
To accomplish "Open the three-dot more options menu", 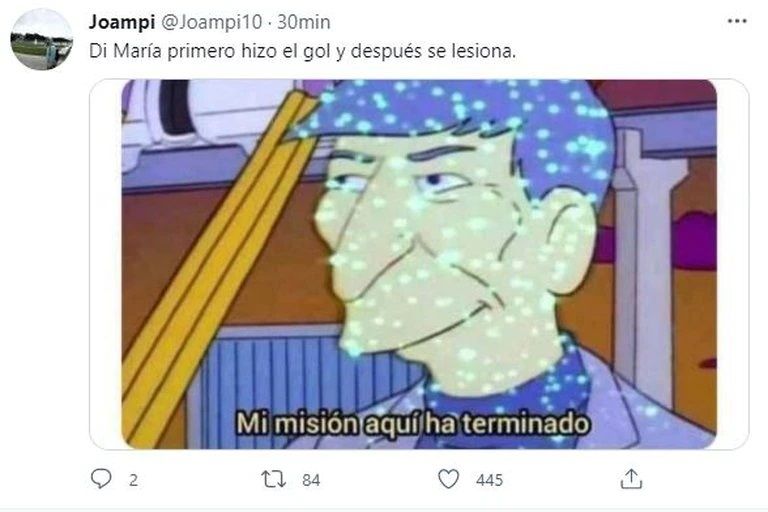I will point(737,22).
